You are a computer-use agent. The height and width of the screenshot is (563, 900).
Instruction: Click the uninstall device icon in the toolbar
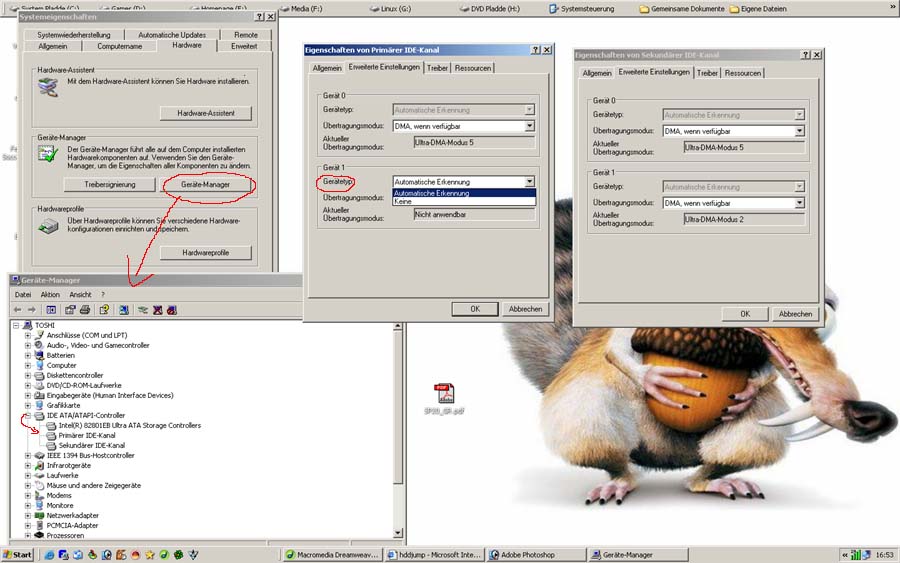point(159,310)
